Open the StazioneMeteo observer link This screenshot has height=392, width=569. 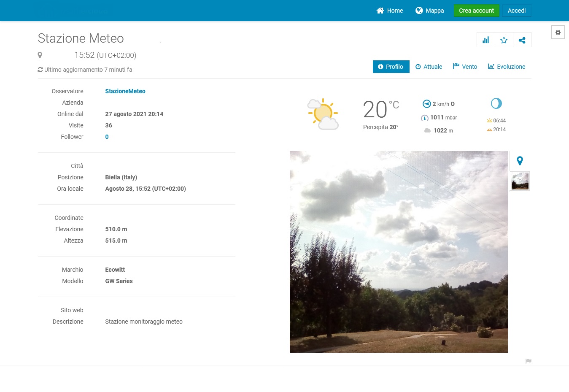pos(125,91)
